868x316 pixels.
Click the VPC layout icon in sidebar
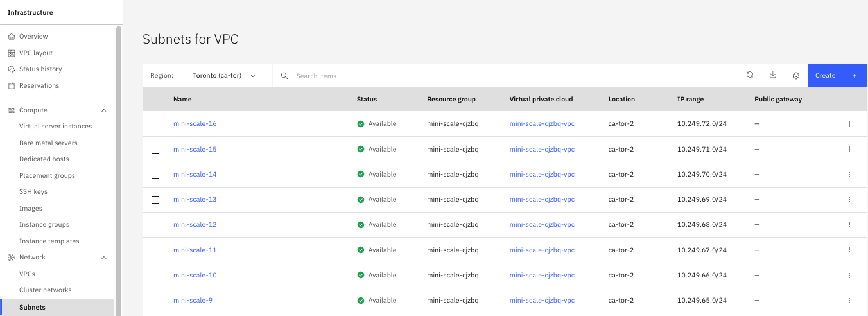click(x=12, y=53)
